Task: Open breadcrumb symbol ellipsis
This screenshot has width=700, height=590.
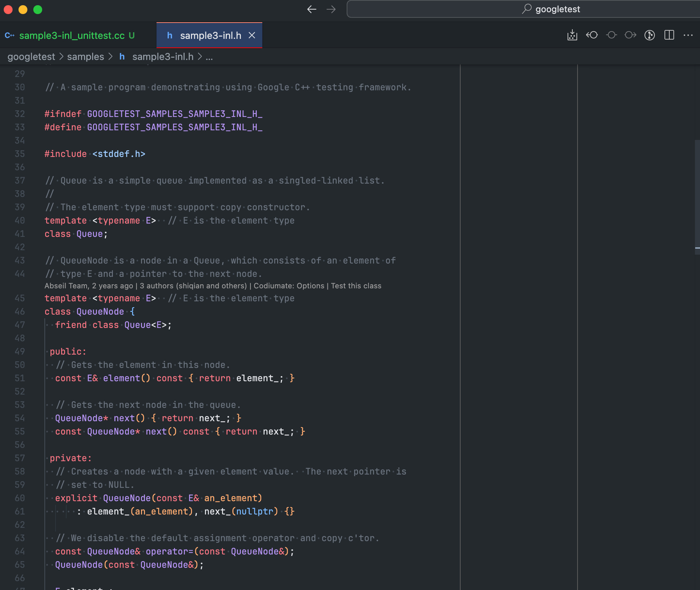Action: [209, 57]
